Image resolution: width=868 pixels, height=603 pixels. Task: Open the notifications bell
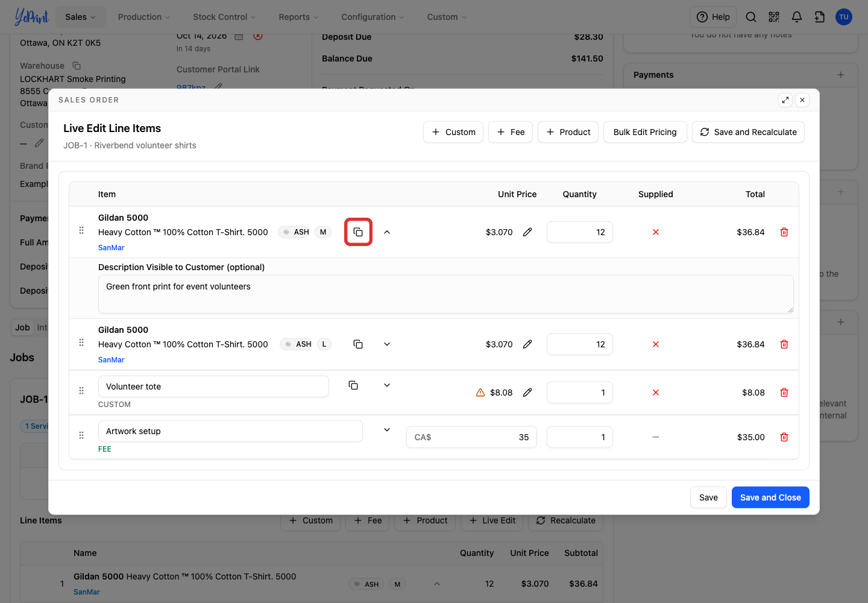(x=797, y=17)
